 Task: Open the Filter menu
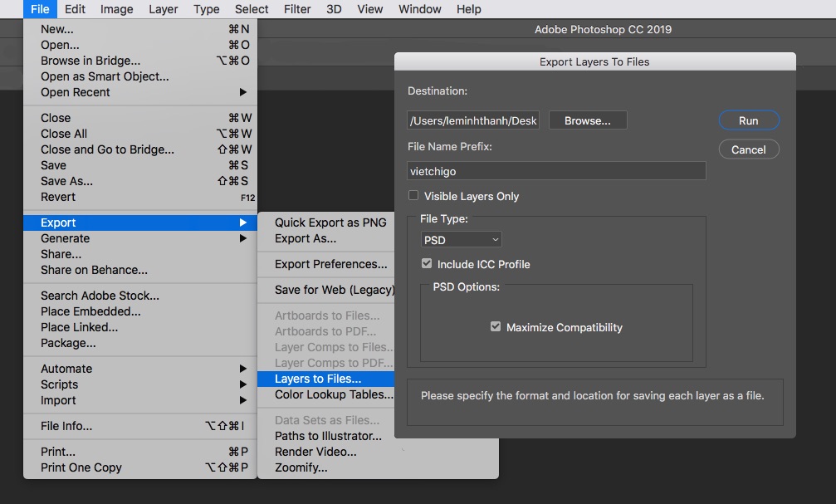[x=297, y=9]
